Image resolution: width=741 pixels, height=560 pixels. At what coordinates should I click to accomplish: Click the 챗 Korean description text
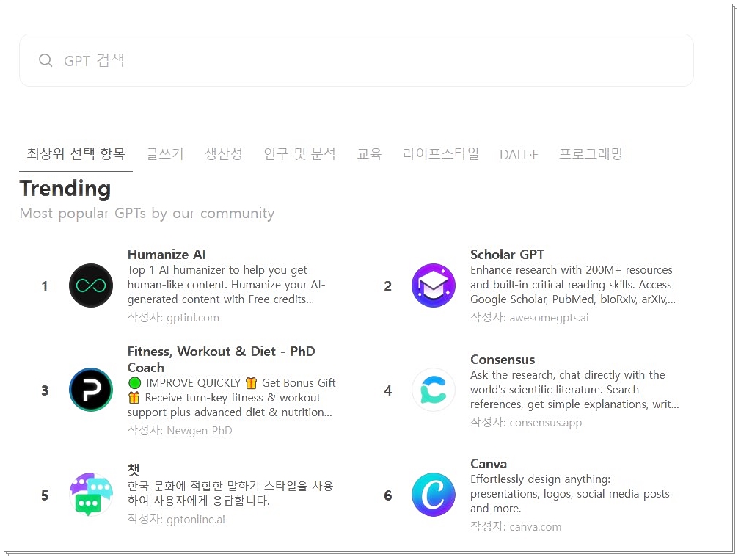[230, 493]
